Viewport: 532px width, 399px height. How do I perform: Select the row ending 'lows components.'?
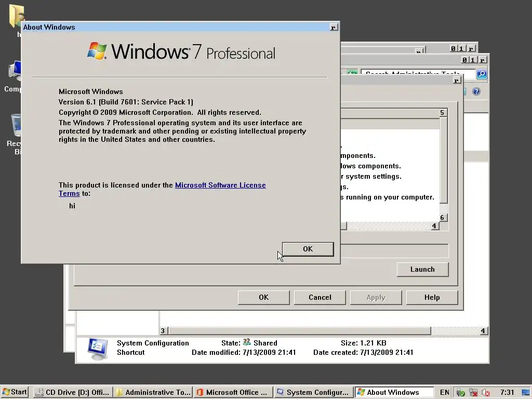(390, 166)
